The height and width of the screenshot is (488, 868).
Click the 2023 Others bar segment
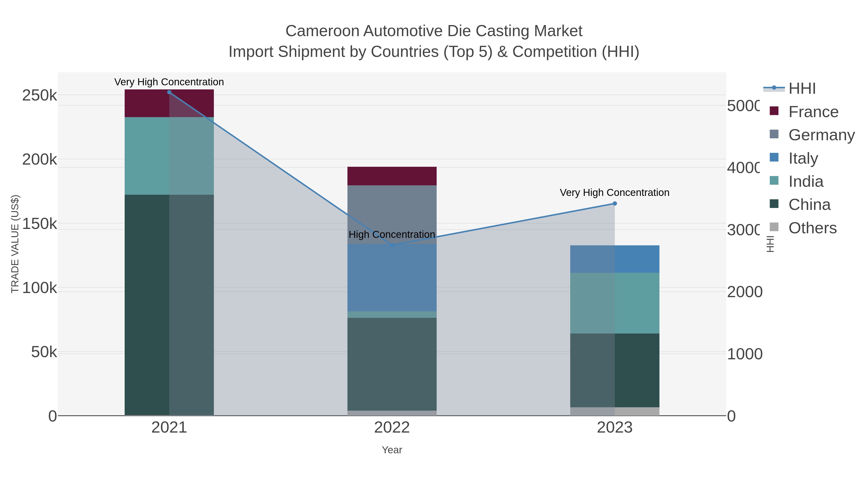point(615,412)
